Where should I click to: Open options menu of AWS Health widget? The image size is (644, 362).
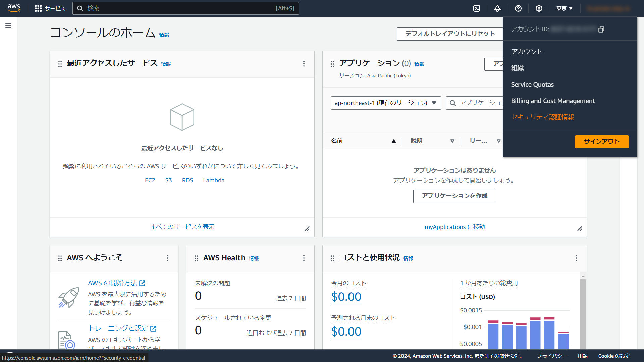304,258
